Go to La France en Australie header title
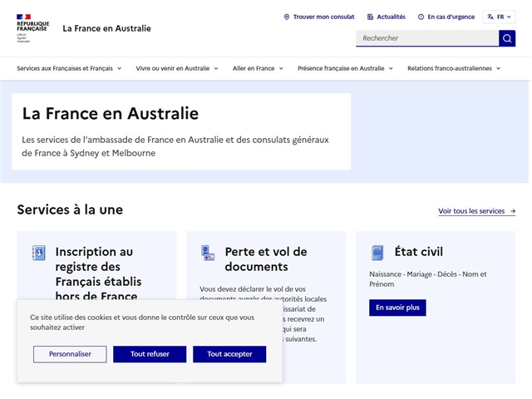Viewport: 532px width, 399px height. 106,28
